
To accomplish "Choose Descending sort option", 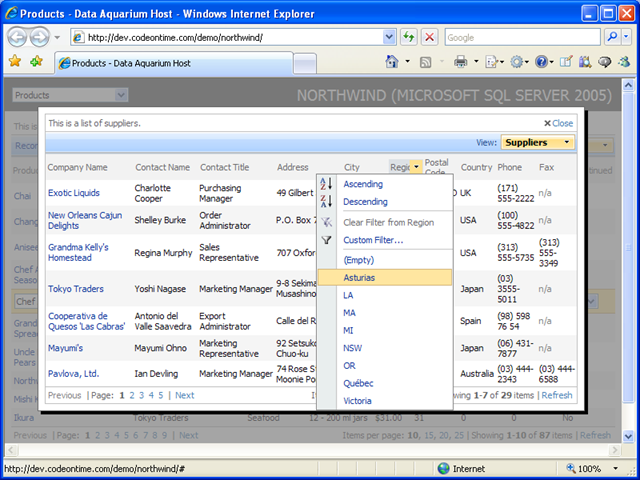I will point(365,202).
